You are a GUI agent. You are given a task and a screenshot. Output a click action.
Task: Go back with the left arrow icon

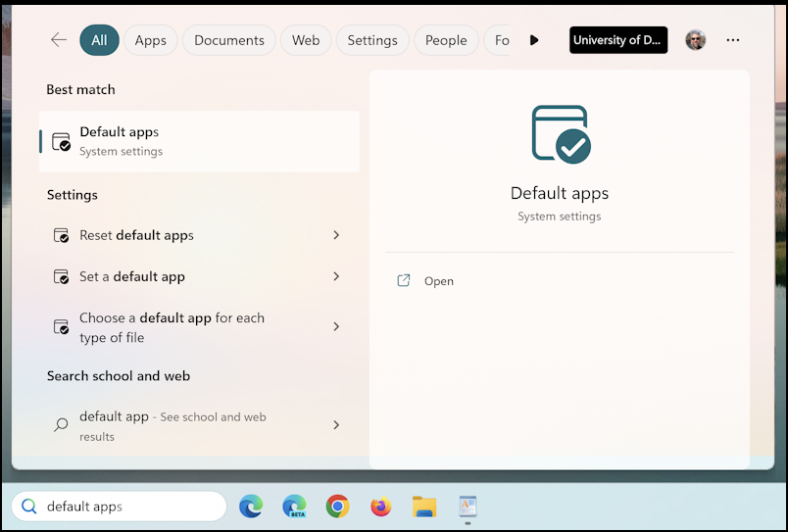click(x=59, y=40)
